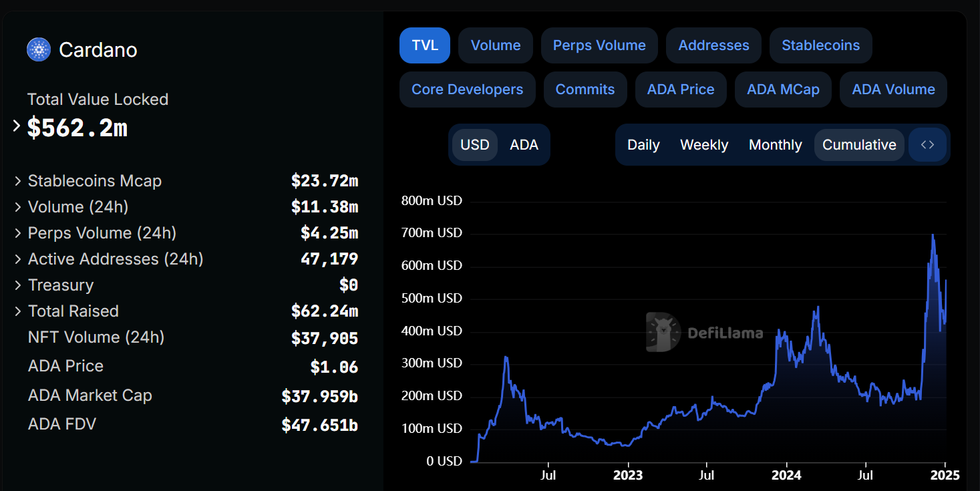
Task: Click the $11.38m volume value
Action: pos(325,207)
